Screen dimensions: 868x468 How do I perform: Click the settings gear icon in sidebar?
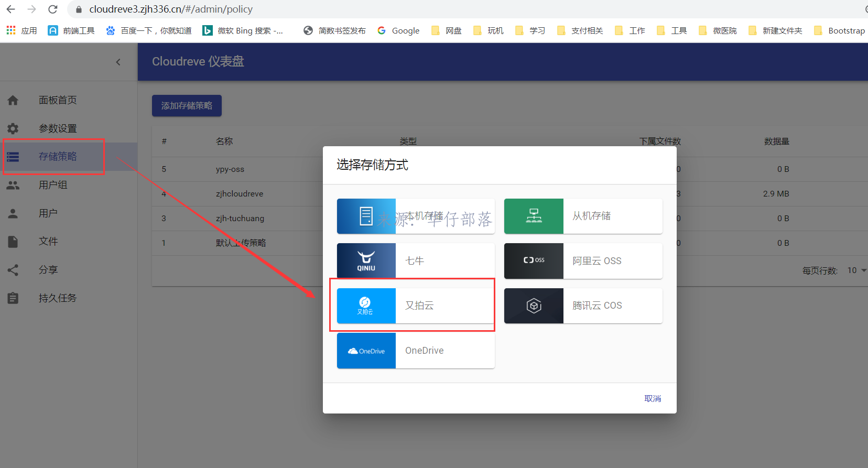(x=13, y=128)
